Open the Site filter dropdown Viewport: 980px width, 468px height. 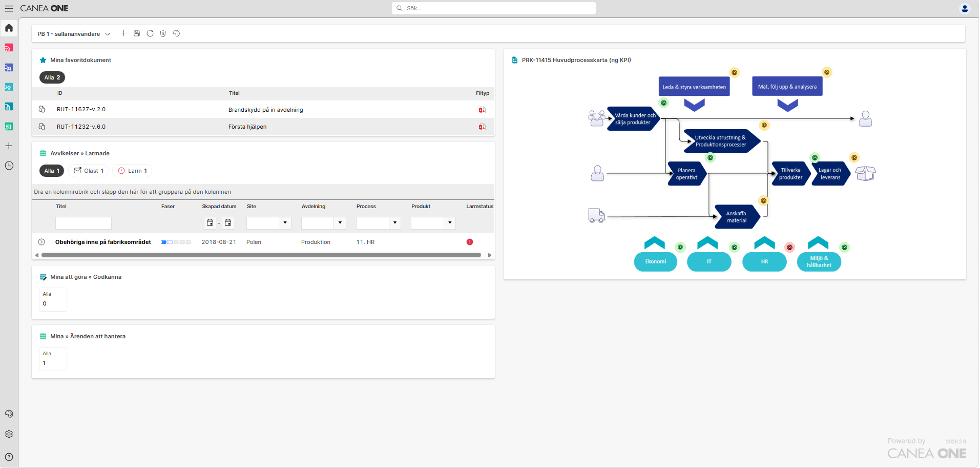coord(285,223)
